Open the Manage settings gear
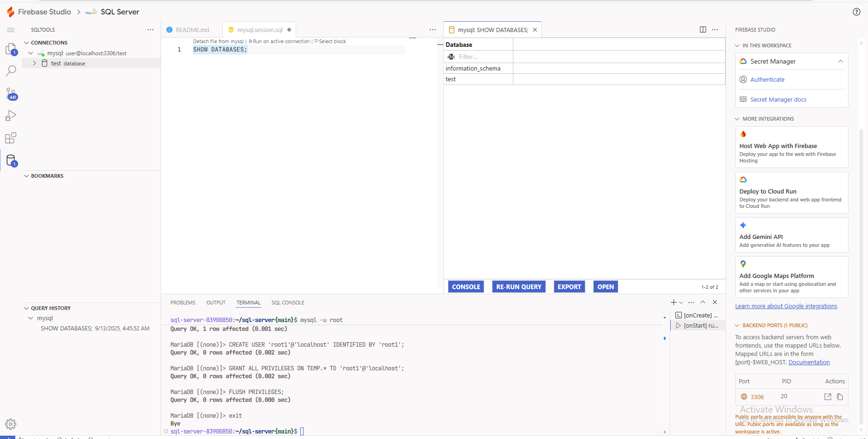Viewport: 868px width, 439px height. coord(11,424)
